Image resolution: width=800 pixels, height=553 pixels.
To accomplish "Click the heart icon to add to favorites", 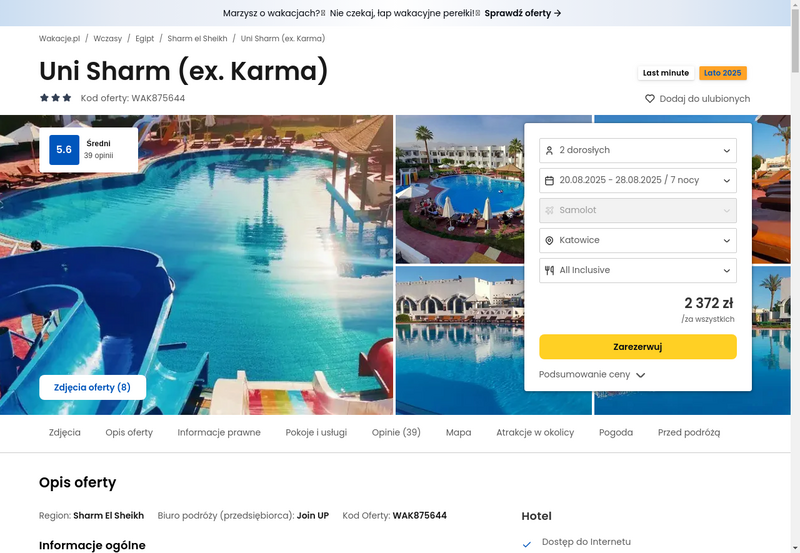I will 649,98.
